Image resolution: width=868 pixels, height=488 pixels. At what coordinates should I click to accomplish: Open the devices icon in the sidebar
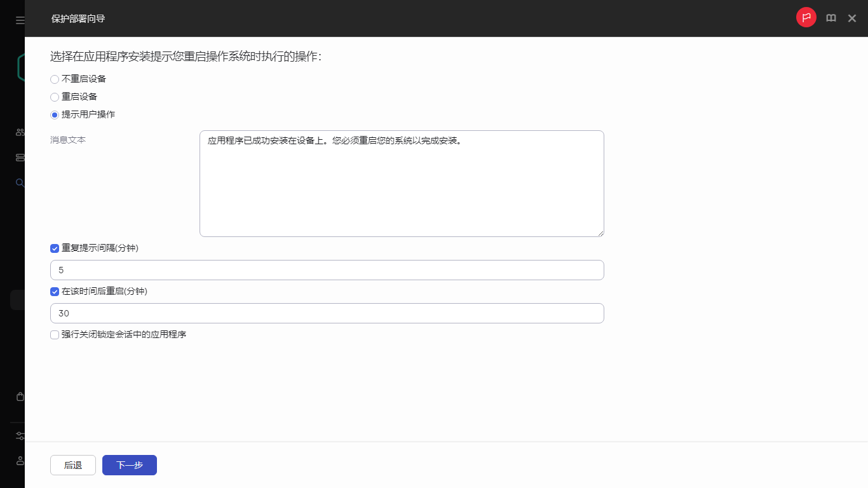click(x=20, y=157)
